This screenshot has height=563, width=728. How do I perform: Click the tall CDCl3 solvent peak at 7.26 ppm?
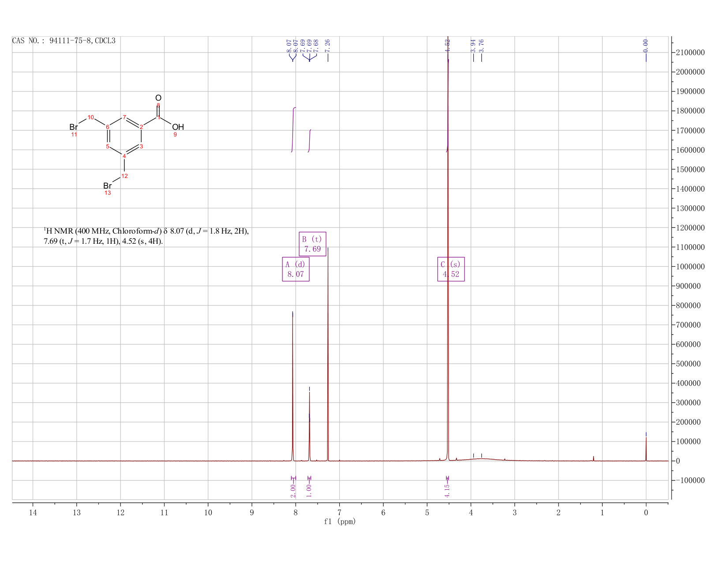coord(328,353)
